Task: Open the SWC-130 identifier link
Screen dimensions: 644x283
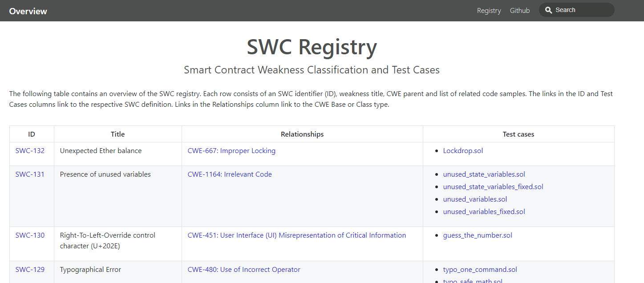Action: pos(30,235)
